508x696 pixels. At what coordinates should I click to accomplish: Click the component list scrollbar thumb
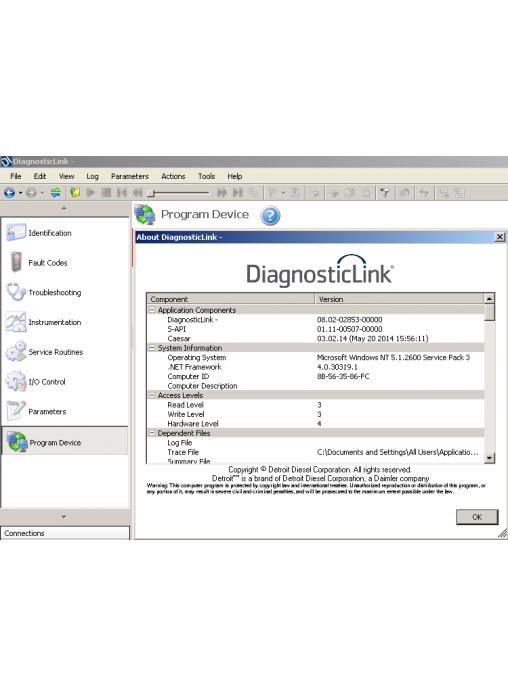click(489, 312)
